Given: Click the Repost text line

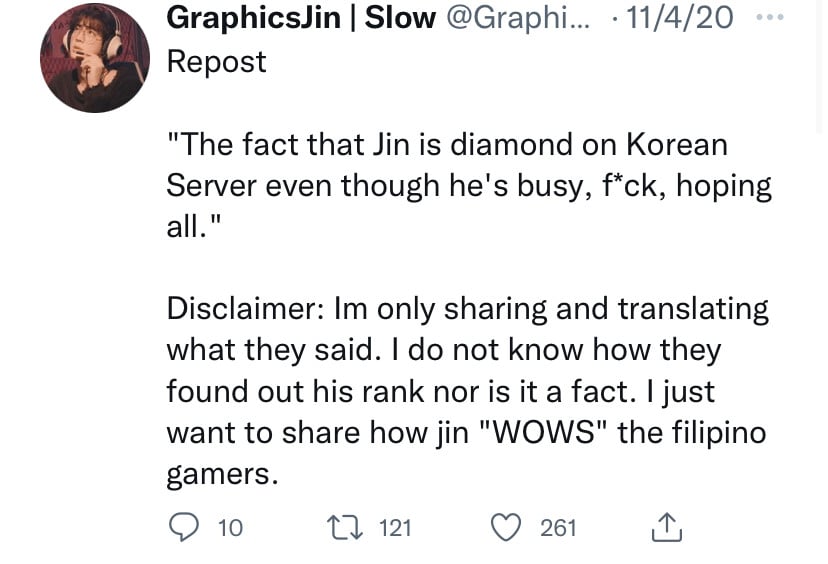Looking at the screenshot, I should (217, 62).
